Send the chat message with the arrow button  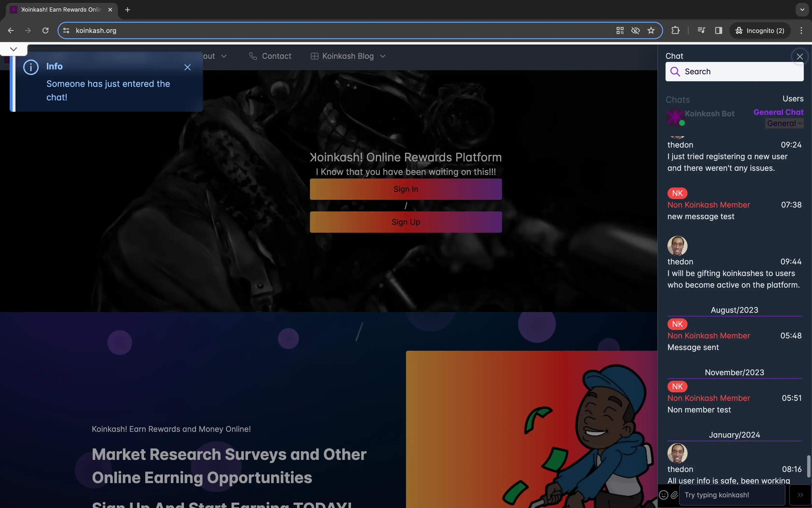800,495
